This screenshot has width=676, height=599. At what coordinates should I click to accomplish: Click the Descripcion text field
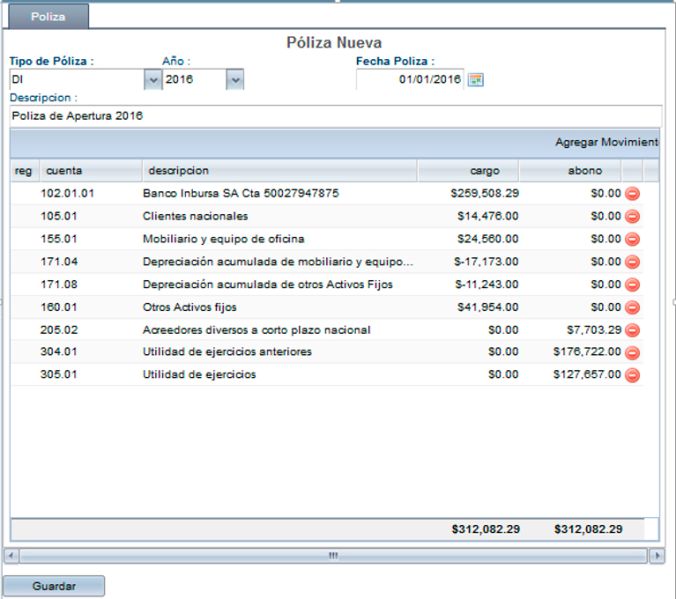click(x=335, y=116)
